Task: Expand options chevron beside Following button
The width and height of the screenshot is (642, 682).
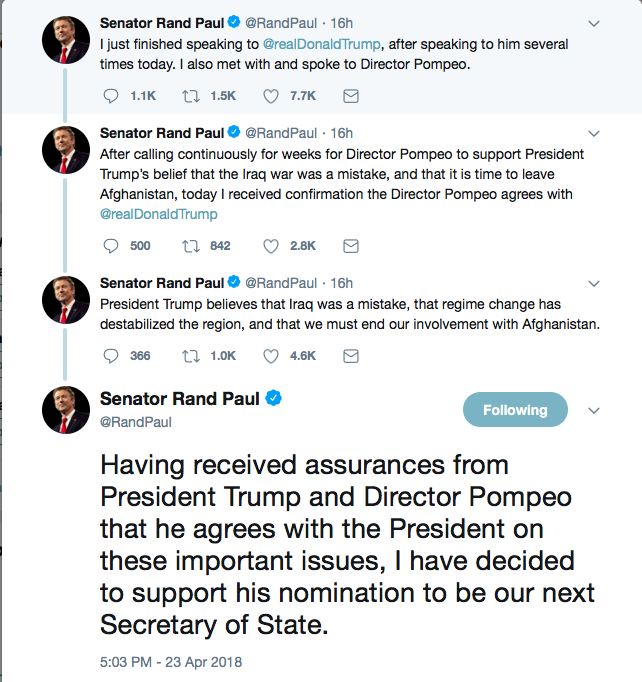Action: click(x=594, y=411)
